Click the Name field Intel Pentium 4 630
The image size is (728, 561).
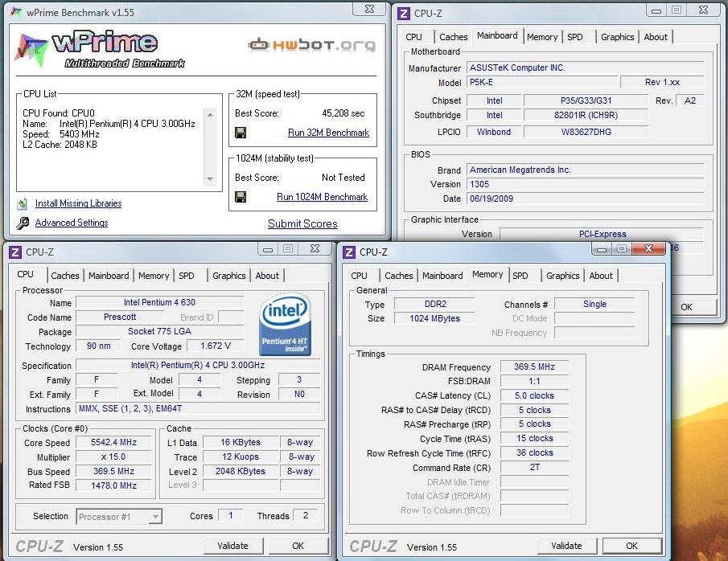[159, 302]
